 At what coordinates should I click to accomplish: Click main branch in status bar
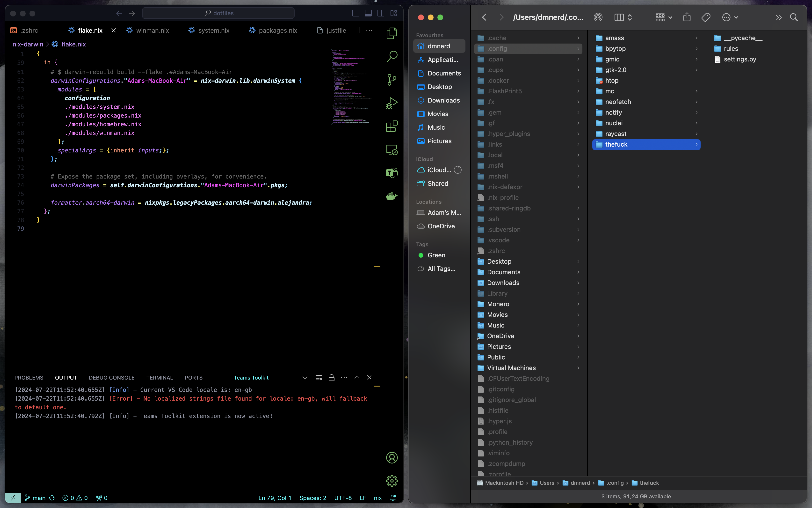(35, 498)
